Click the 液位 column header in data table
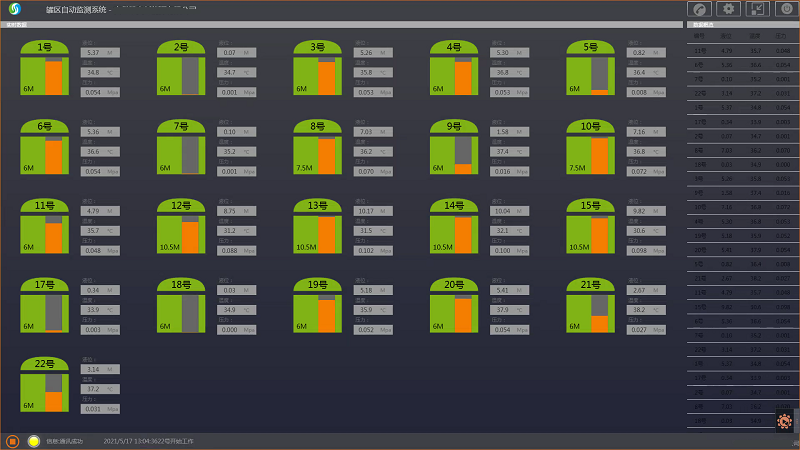Viewport: 800px width, 450px height. tap(727, 35)
